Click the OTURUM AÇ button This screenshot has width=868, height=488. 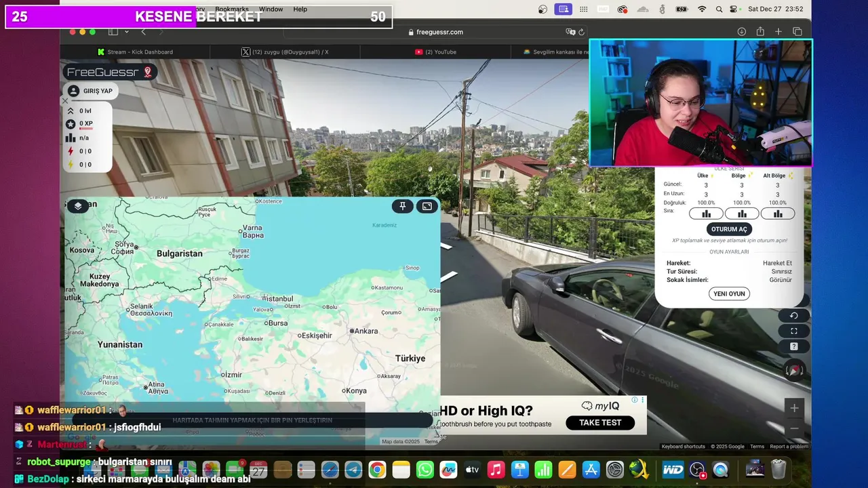pos(729,229)
